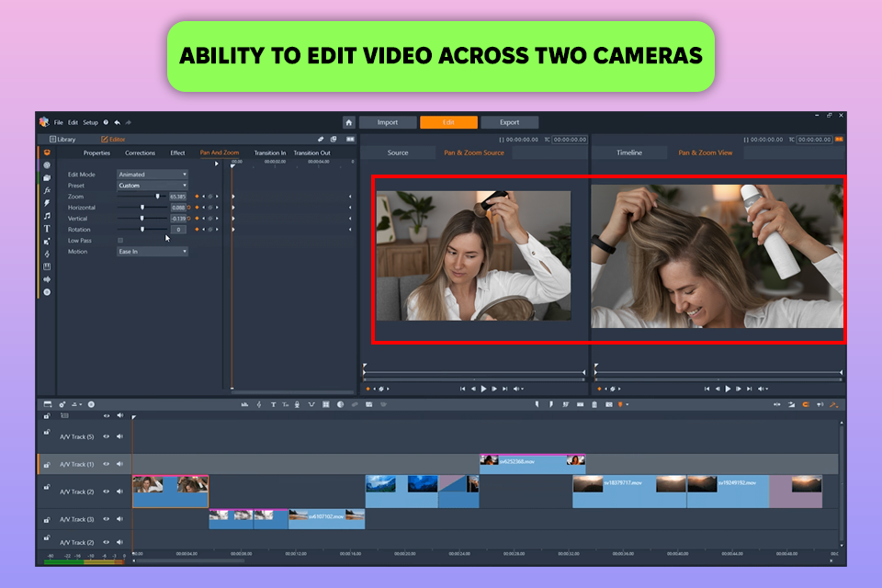Click the Import button
The width and height of the screenshot is (882, 588).
click(388, 122)
